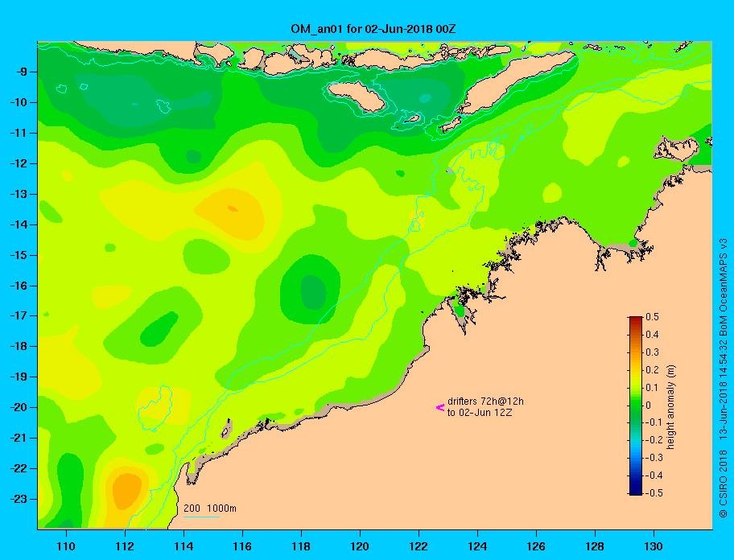The image size is (734, 560).
Task: Click the latitude axis label '-12'
Action: (x=18, y=164)
